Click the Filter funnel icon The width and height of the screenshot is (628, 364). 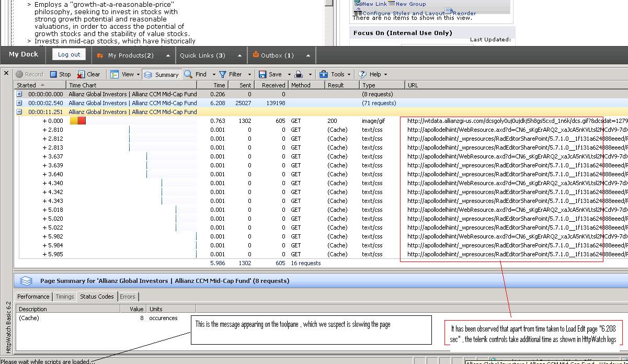coord(223,74)
